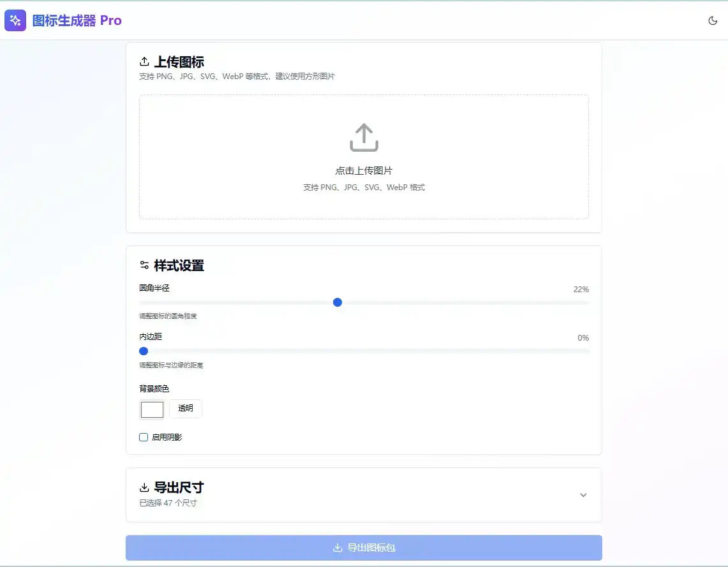
Task: Click the 22% radius value label
Action: click(x=580, y=289)
